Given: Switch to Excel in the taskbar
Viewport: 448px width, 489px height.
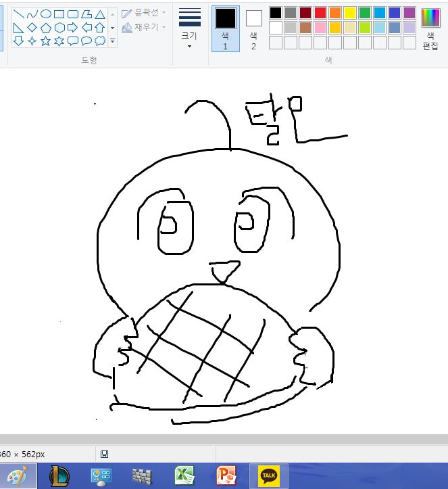Looking at the screenshot, I should [184, 476].
